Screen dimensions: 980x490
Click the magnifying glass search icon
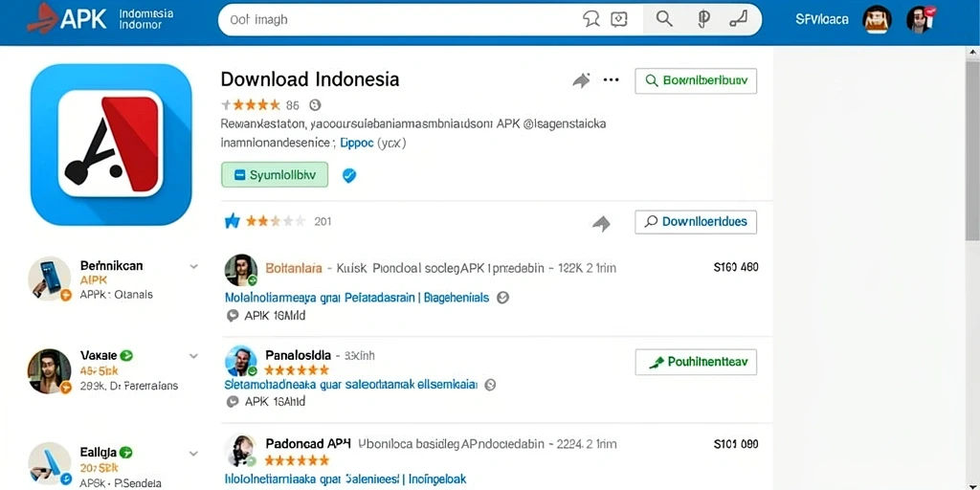click(x=664, y=19)
